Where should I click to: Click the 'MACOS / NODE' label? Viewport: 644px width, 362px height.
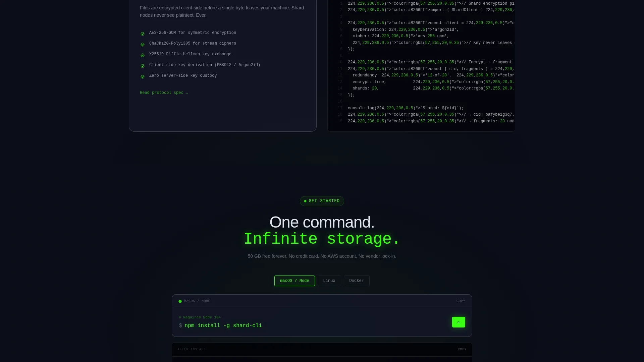pos(197,301)
